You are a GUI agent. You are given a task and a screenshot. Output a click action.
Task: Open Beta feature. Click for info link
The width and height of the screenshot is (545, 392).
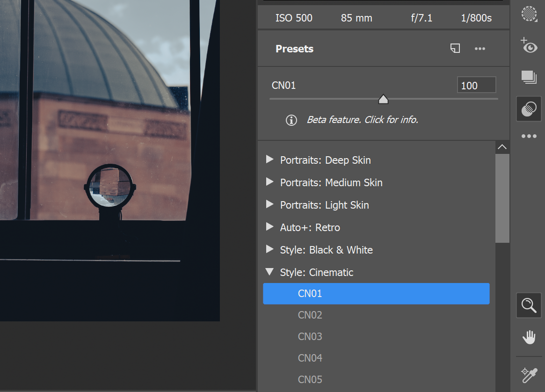click(363, 120)
